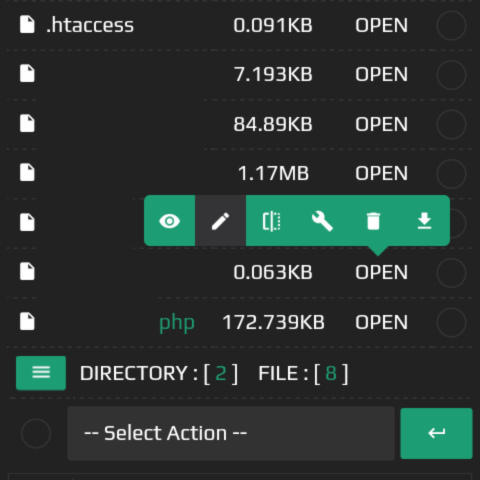The height and width of the screenshot is (480, 480).
Task: Click the rename icon in action popup
Action: tap(271, 221)
